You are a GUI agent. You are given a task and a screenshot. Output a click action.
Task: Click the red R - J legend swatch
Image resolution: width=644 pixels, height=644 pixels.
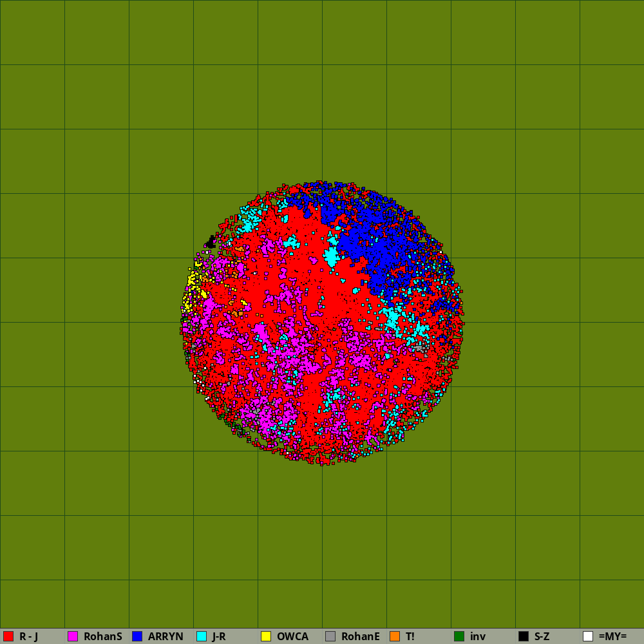pyautogui.click(x=8, y=636)
